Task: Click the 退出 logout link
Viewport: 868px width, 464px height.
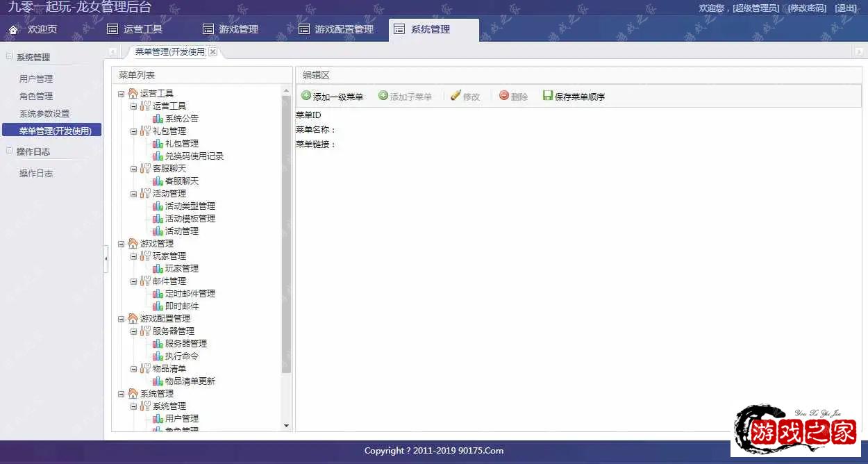Action: pyautogui.click(x=846, y=8)
